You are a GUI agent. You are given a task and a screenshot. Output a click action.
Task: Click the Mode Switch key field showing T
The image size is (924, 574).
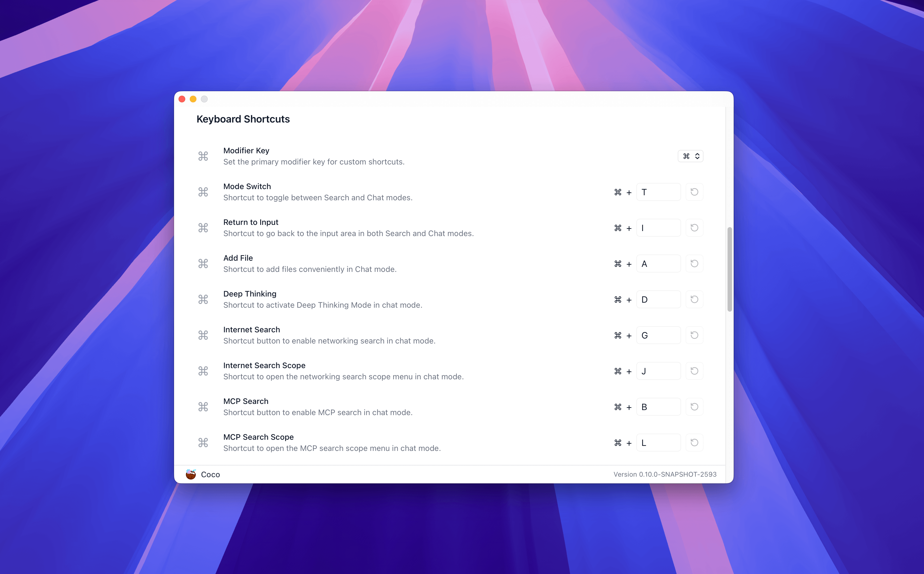pos(658,192)
